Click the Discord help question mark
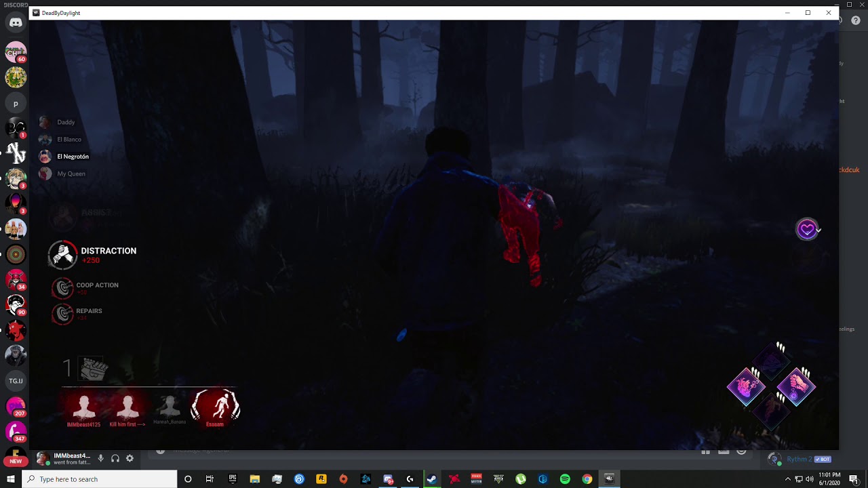The height and width of the screenshot is (488, 868). [856, 20]
